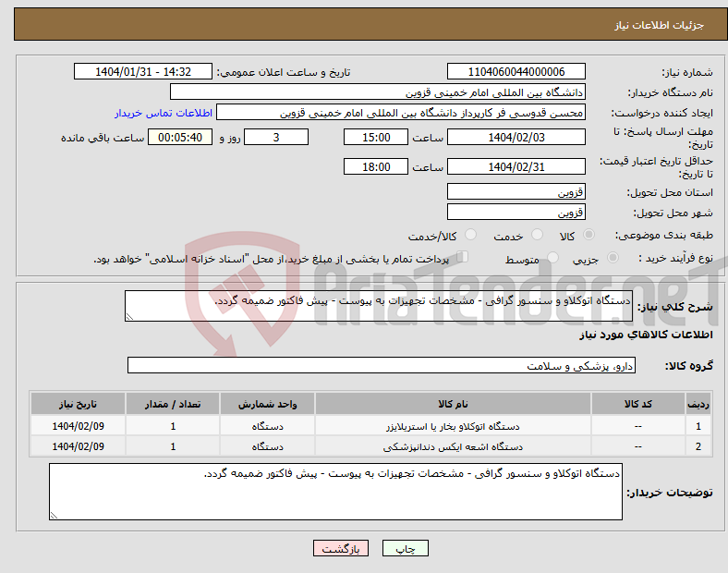
Task: Click the delivery province field قزوین
Action: coord(516,191)
